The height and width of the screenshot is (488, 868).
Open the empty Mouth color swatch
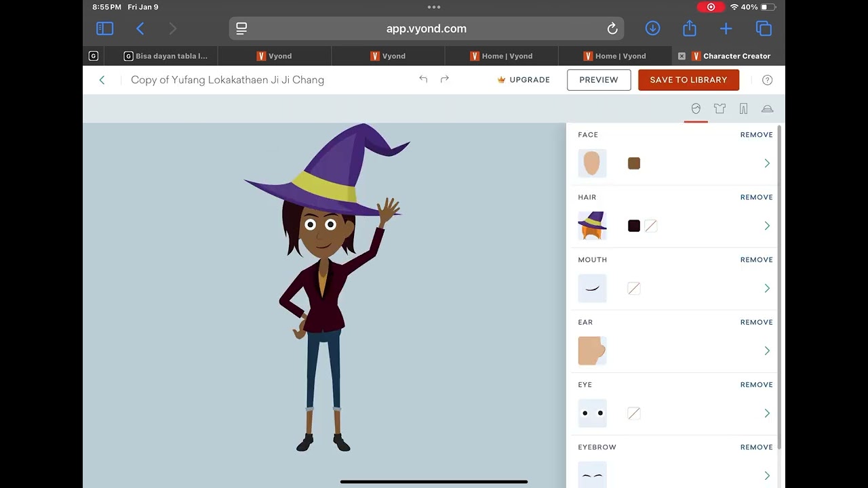click(x=634, y=288)
